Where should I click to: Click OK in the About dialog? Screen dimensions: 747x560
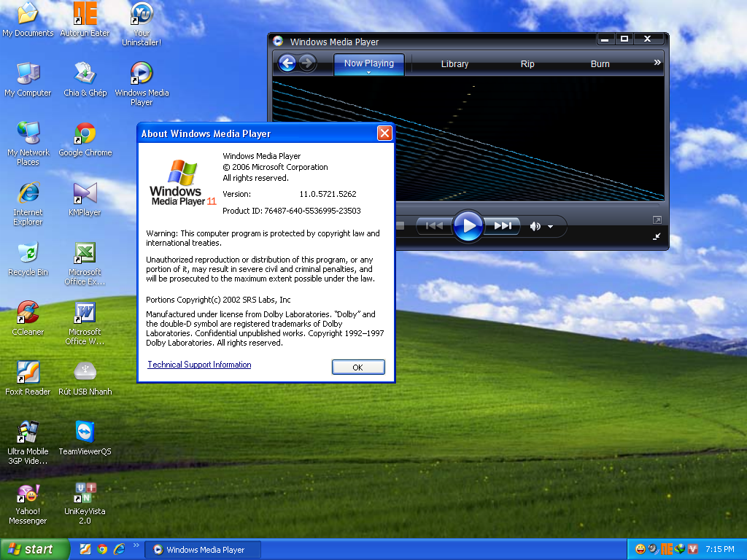(358, 367)
